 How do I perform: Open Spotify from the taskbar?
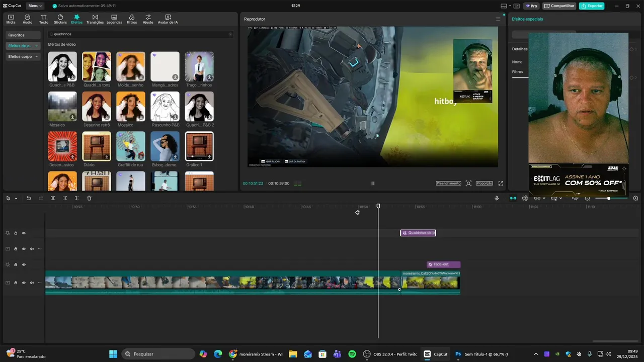tap(352, 354)
